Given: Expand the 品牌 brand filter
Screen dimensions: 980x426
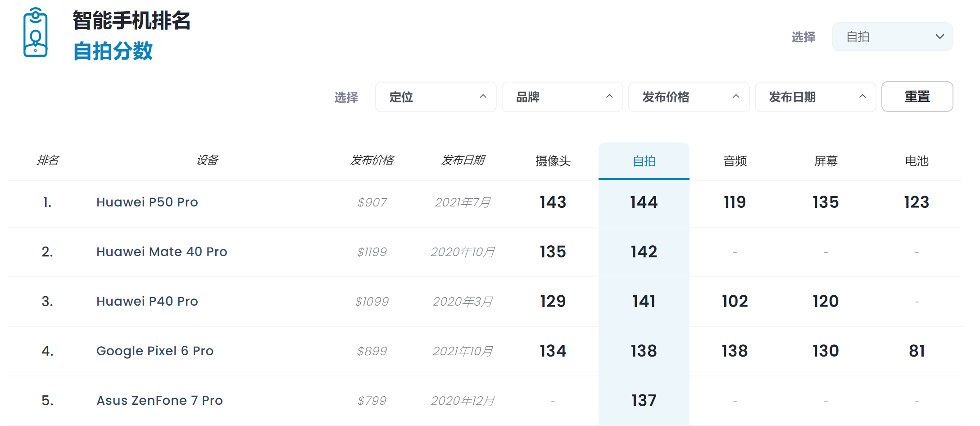Looking at the screenshot, I should click(562, 96).
